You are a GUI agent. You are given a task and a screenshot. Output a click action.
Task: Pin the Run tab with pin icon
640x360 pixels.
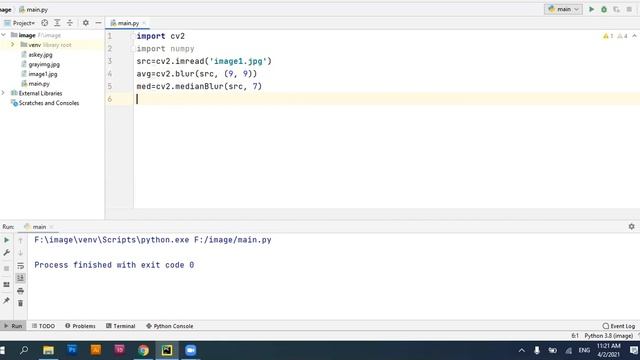point(7,301)
